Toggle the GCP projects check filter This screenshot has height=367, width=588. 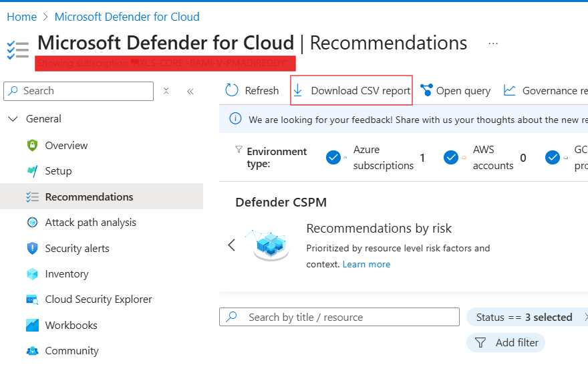(553, 158)
